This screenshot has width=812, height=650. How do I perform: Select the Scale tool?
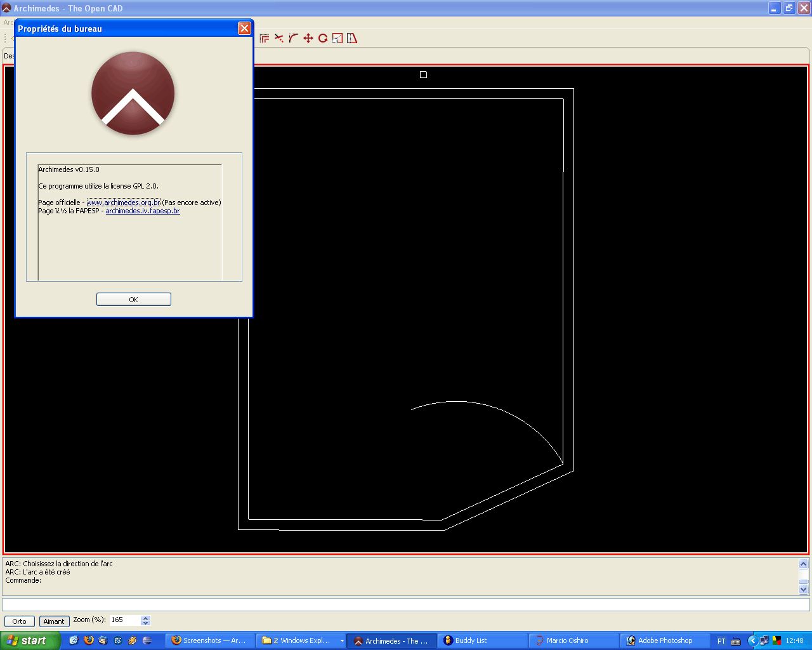pyautogui.click(x=337, y=38)
